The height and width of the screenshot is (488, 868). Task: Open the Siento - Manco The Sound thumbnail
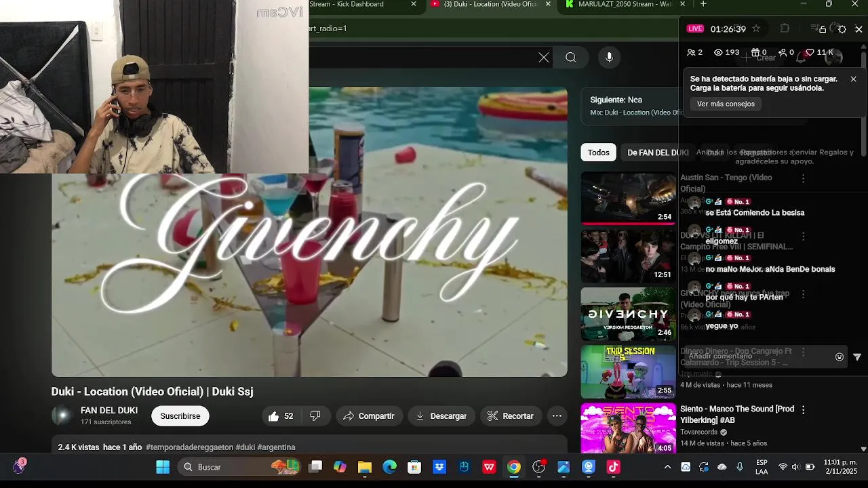(628, 428)
